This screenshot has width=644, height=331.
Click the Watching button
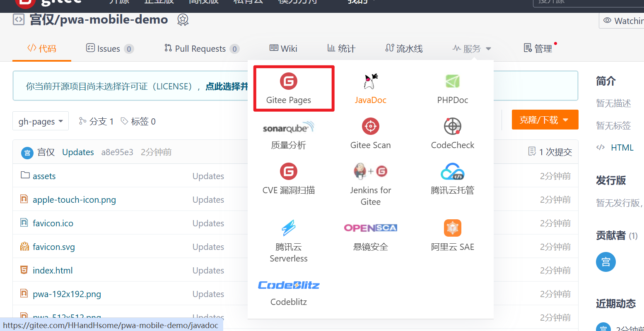(623, 21)
